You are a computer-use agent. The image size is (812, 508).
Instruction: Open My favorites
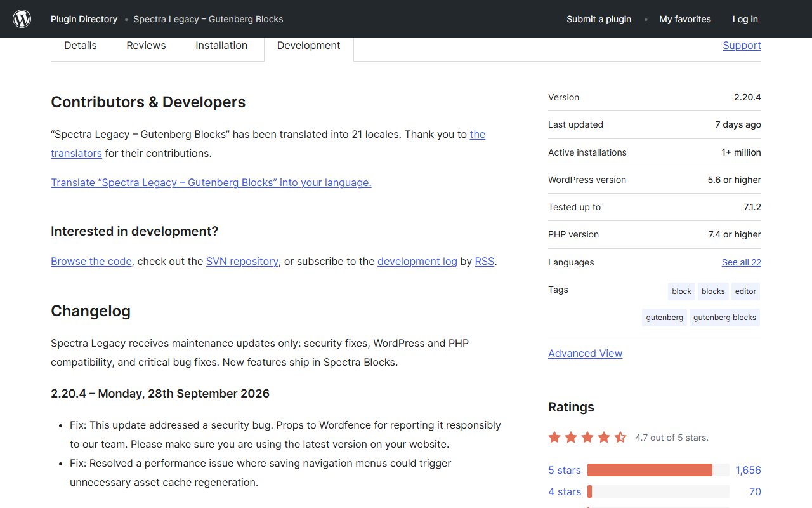[685, 19]
